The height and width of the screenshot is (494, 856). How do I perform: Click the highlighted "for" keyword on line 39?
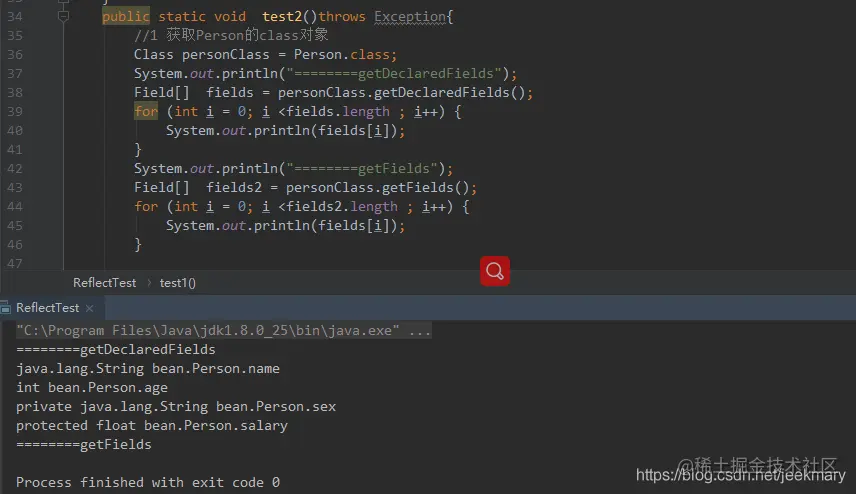[x=146, y=111]
